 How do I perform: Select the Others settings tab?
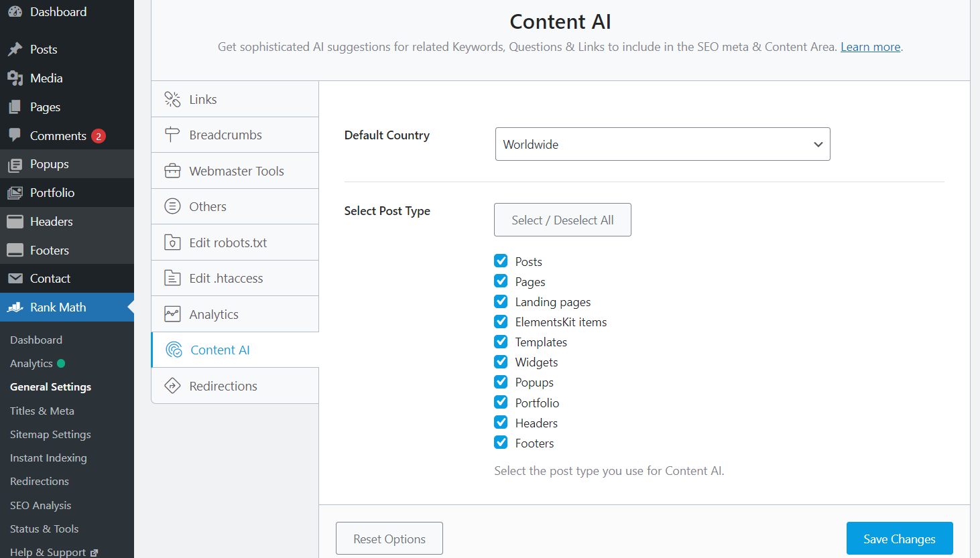pyautogui.click(x=235, y=206)
